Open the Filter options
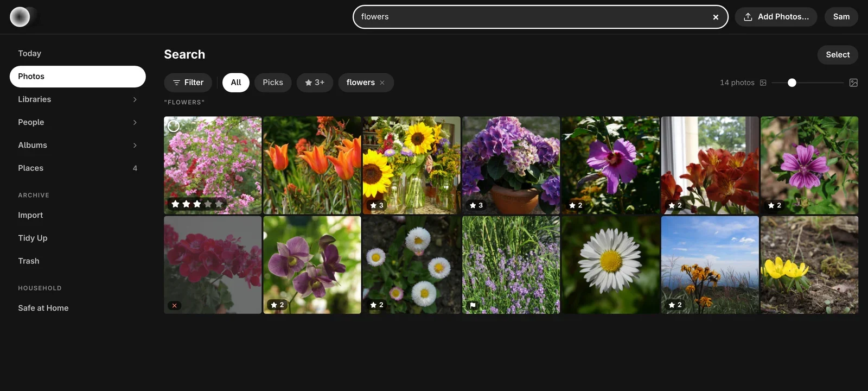Image resolution: width=868 pixels, height=391 pixels. pyautogui.click(x=188, y=83)
